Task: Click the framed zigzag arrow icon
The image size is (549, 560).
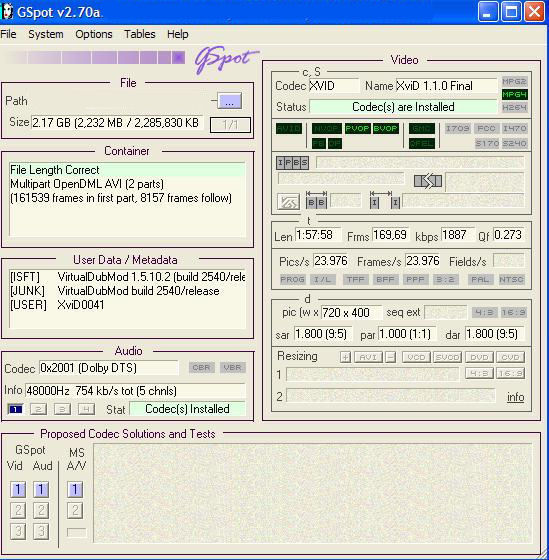Action: tap(288, 202)
